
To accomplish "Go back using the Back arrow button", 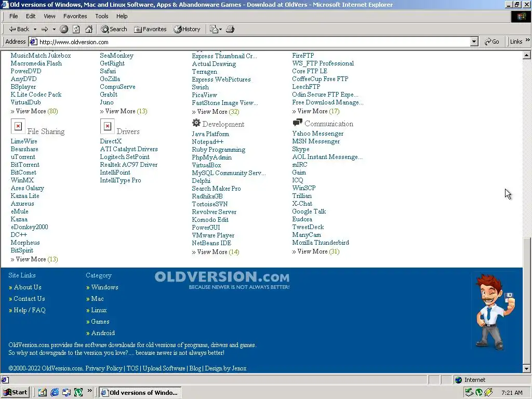I will [19, 29].
